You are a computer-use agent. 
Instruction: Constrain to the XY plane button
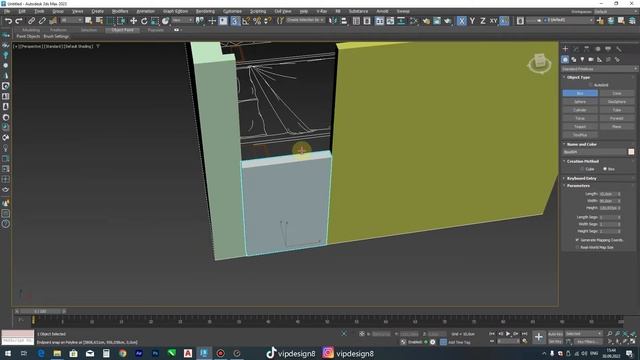tap(493, 21)
